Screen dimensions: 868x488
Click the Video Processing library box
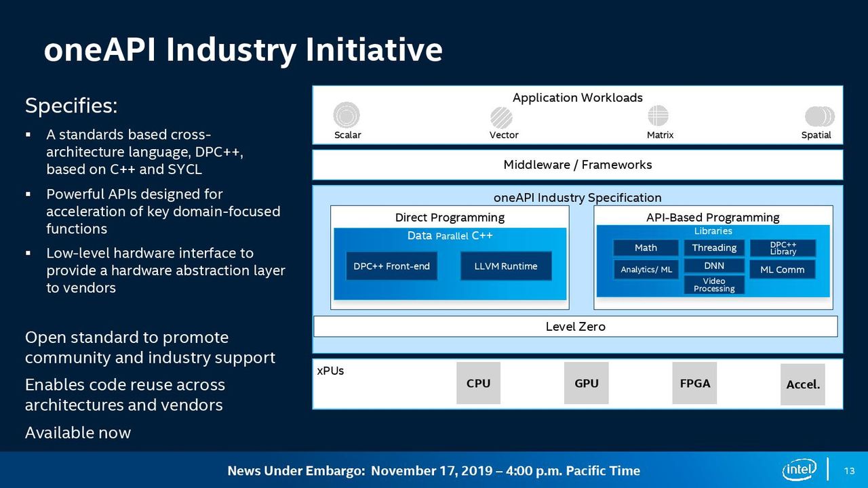(x=714, y=285)
